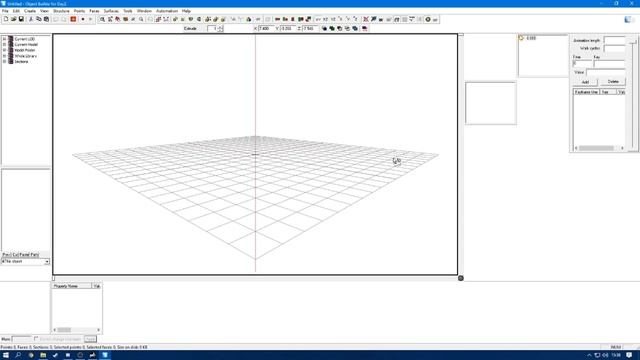The width and height of the screenshot is (640, 360).
Task: Expand the Whole Library tree node
Action: (x=4, y=56)
